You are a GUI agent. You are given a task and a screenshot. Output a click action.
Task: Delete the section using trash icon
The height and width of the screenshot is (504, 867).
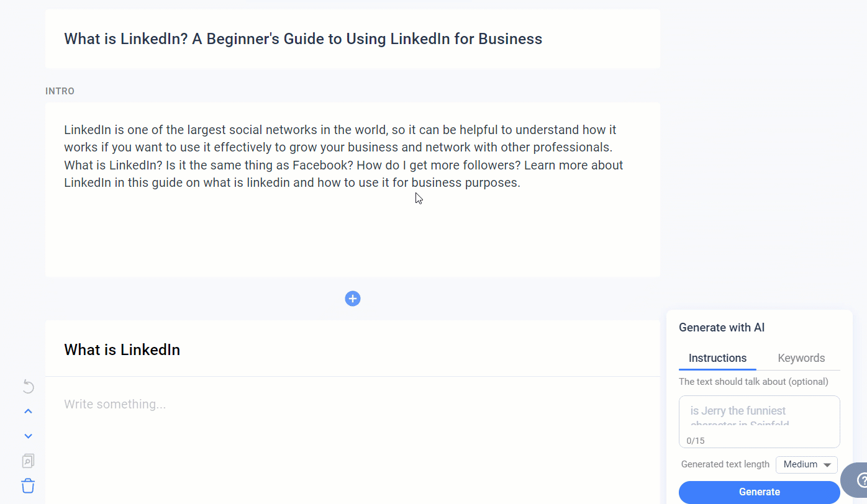(x=28, y=485)
